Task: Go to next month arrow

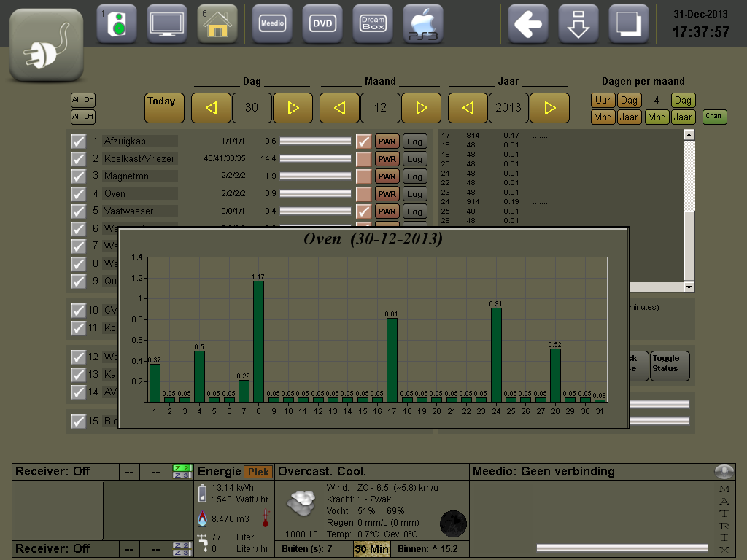Action: pos(421,108)
